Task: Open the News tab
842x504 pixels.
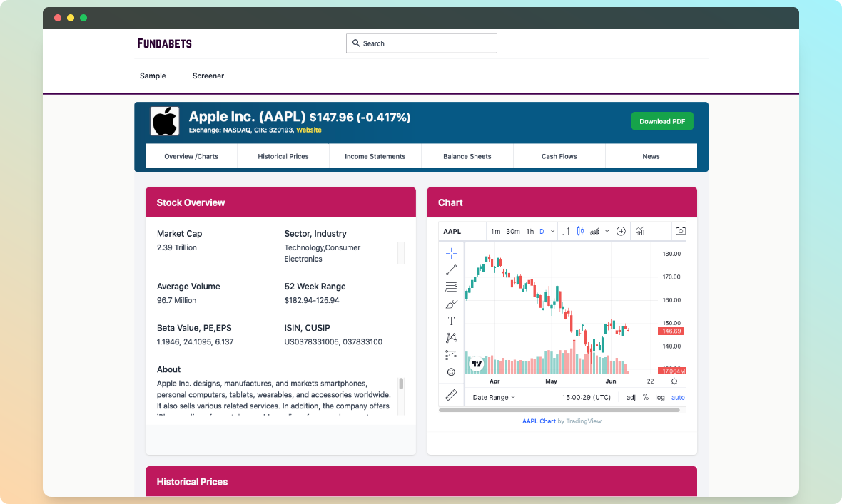Action: pyautogui.click(x=651, y=156)
